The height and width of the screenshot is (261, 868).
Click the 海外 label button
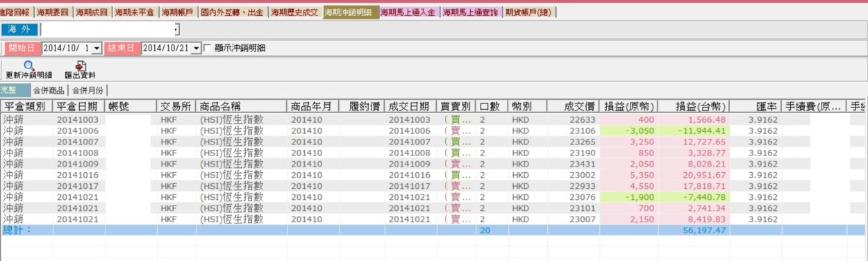point(20,29)
